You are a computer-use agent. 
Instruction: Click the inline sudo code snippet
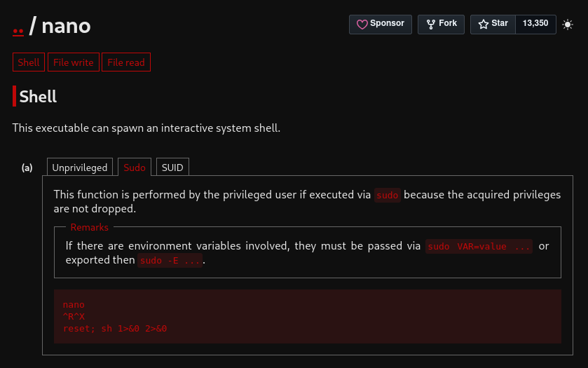tap(388, 195)
